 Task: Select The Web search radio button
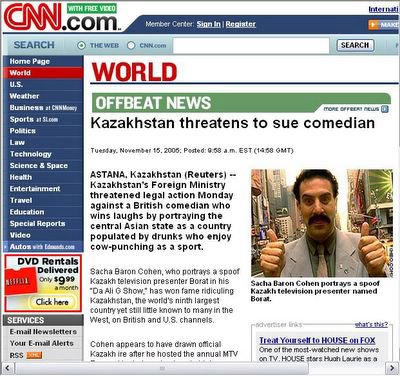pyautogui.click(x=81, y=46)
